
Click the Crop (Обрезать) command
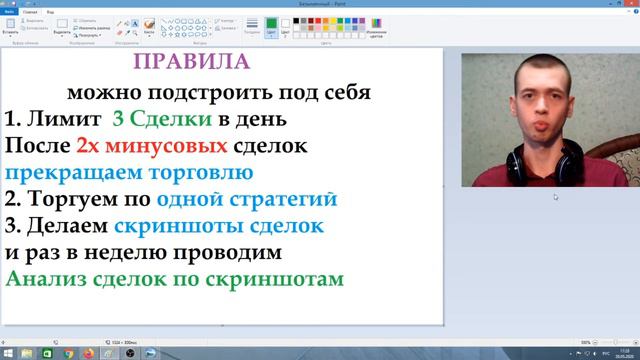click(85, 20)
